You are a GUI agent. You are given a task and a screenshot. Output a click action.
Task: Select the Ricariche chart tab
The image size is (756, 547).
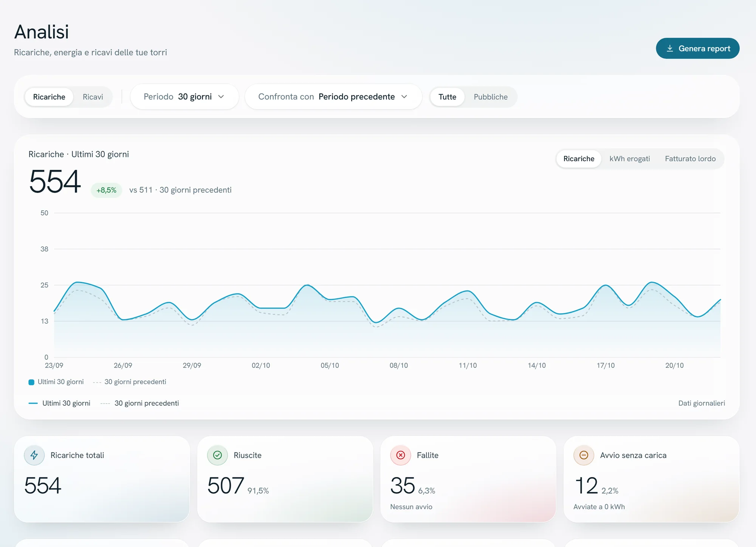point(579,159)
